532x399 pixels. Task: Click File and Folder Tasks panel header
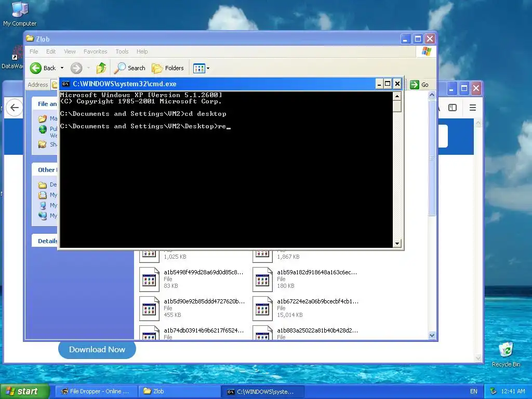(x=45, y=104)
